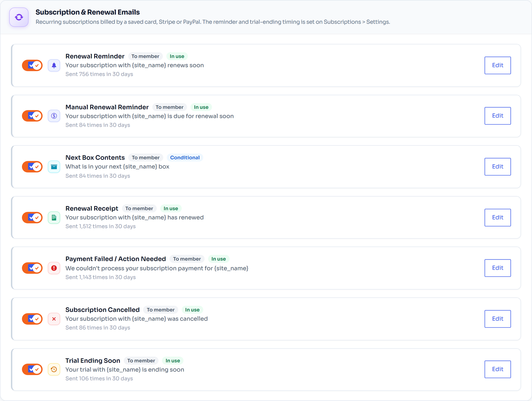Select the Renewal Reminder title
The height and width of the screenshot is (401, 532).
[x=95, y=56]
